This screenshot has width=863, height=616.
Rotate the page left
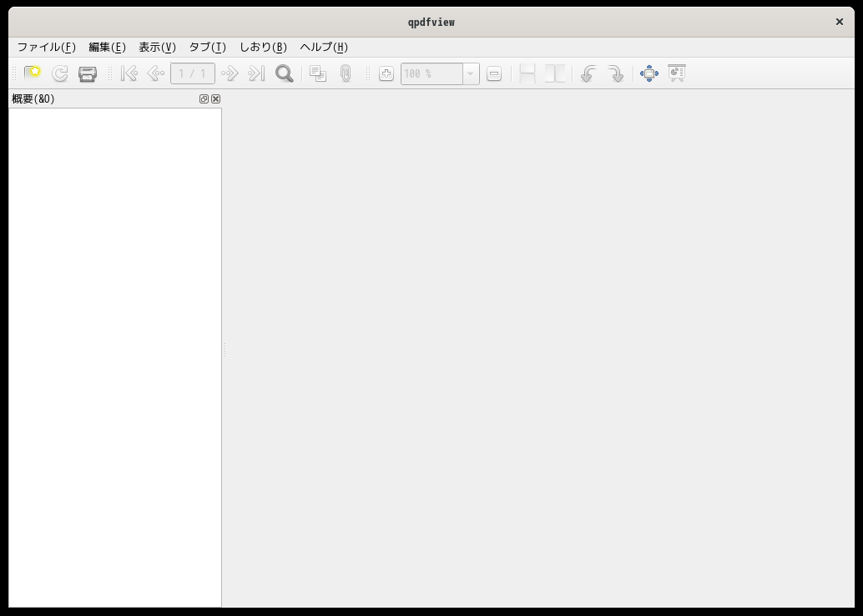(x=588, y=73)
